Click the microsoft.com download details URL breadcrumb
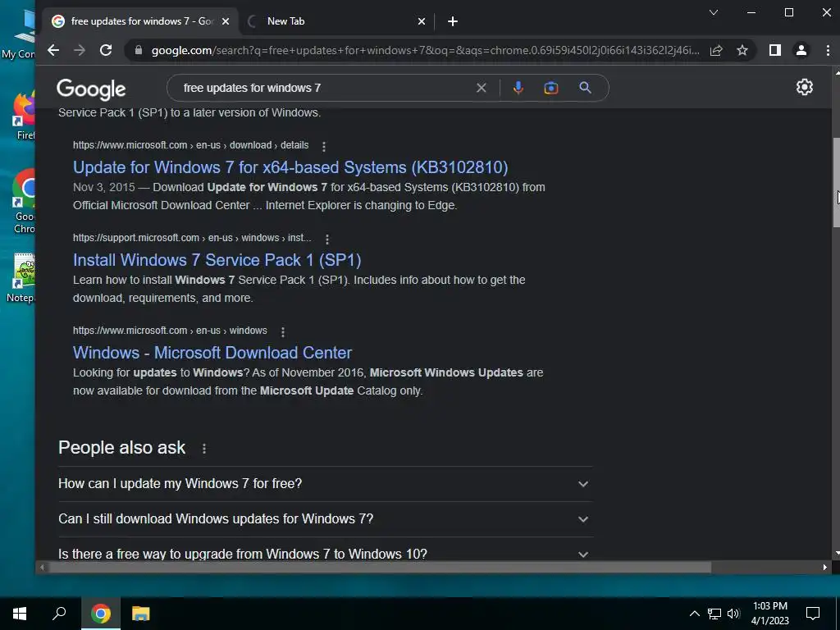 coord(190,145)
